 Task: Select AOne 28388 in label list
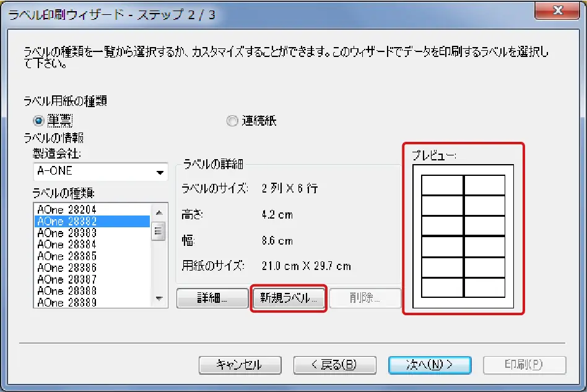pyautogui.click(x=92, y=290)
